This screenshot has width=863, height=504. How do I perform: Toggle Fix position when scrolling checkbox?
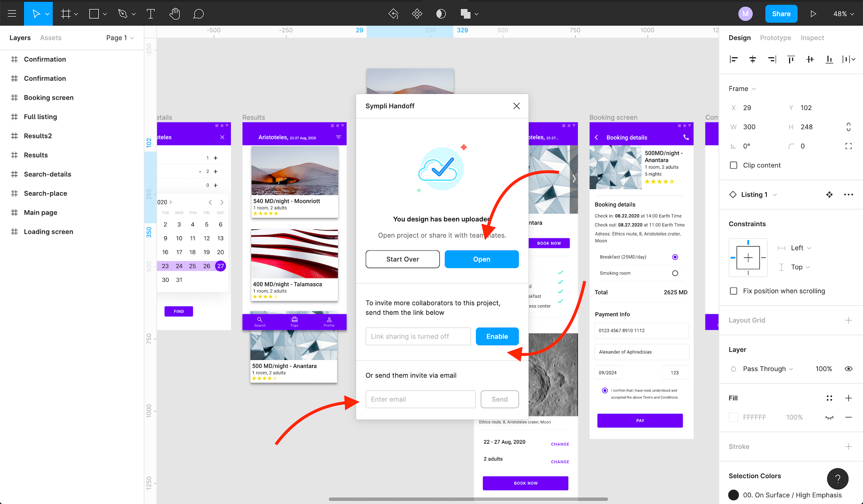pyautogui.click(x=734, y=291)
